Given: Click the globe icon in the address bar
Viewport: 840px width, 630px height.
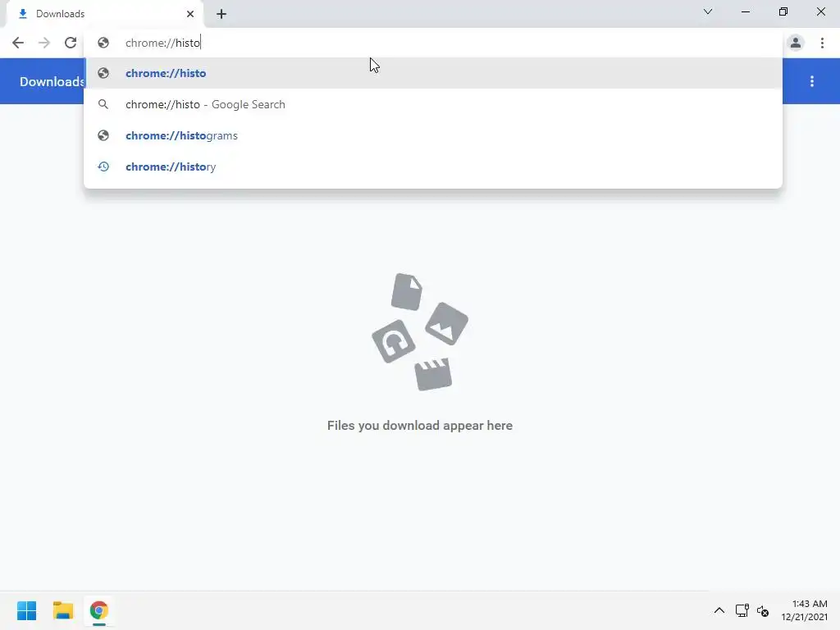Looking at the screenshot, I should coord(103,43).
